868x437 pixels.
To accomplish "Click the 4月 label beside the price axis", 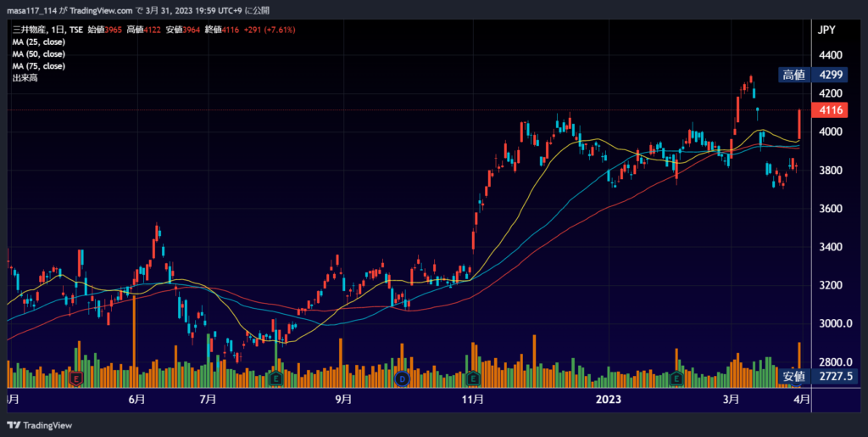I will 801,400.
